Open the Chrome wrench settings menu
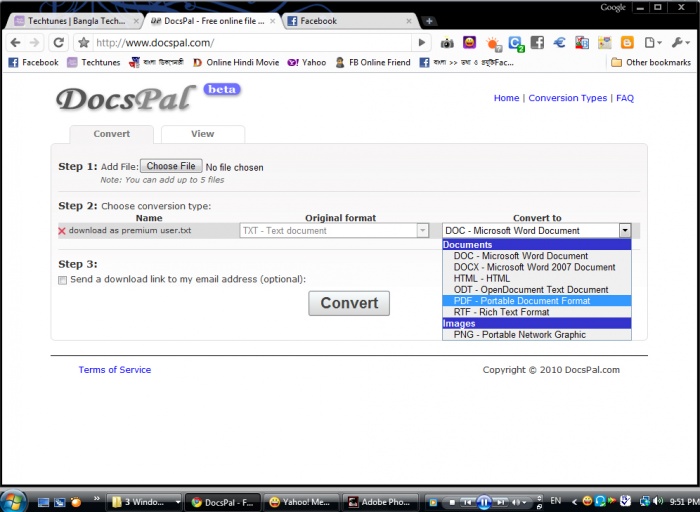Screen dimensions: 700x512 tap(680, 42)
